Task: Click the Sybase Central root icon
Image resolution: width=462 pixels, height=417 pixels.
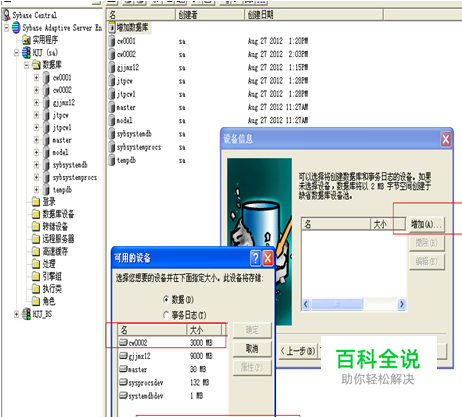Action: pos(6,15)
